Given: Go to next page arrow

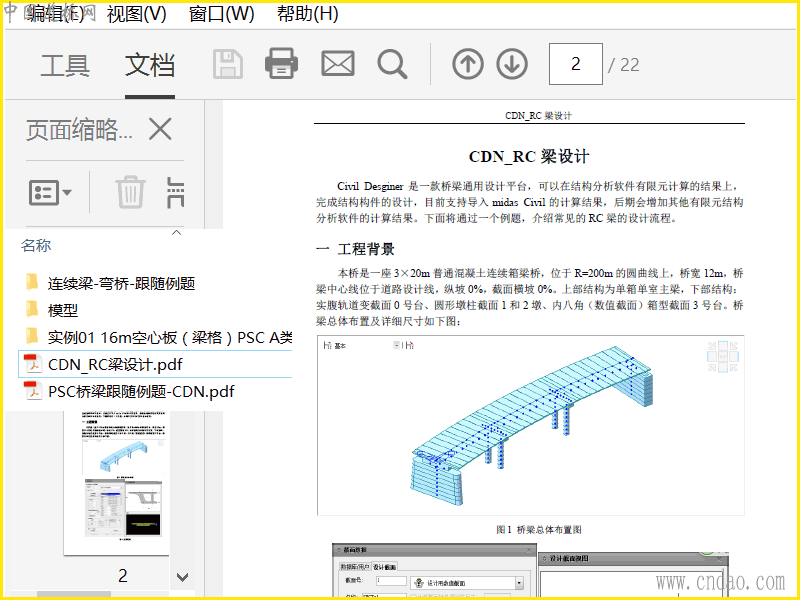Looking at the screenshot, I should 512,64.
